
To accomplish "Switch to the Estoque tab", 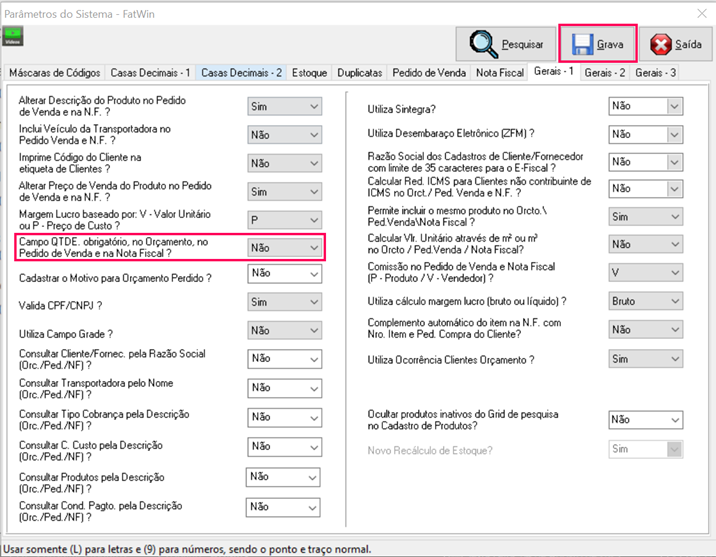I will coord(309,73).
